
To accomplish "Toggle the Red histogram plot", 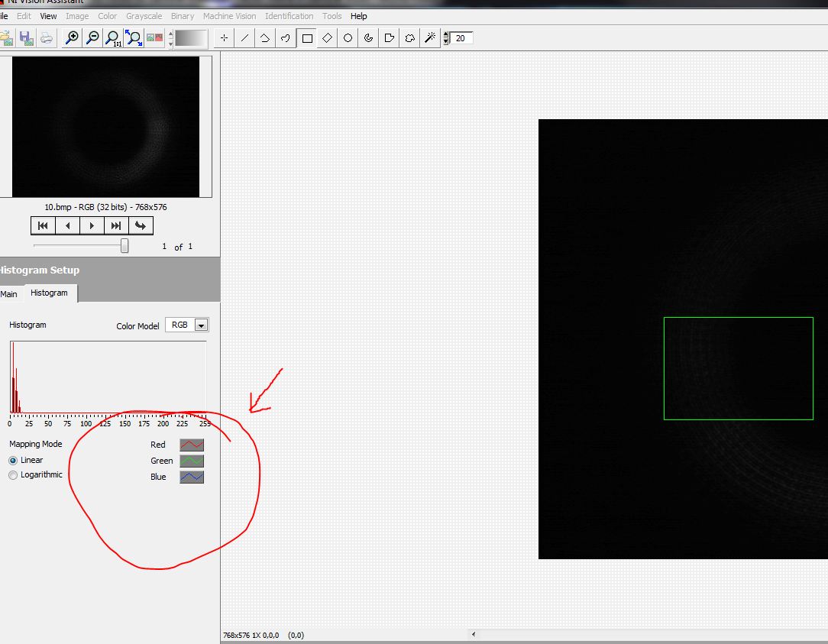I will pyautogui.click(x=192, y=445).
